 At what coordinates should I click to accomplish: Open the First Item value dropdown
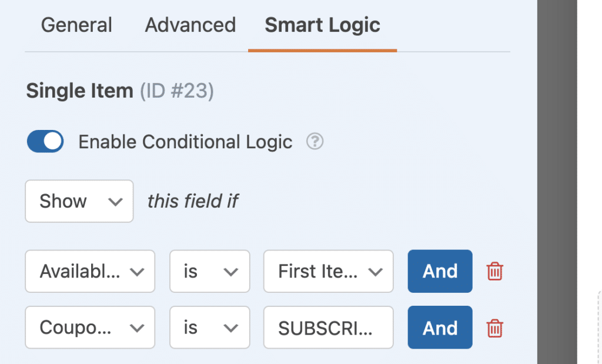tap(328, 271)
